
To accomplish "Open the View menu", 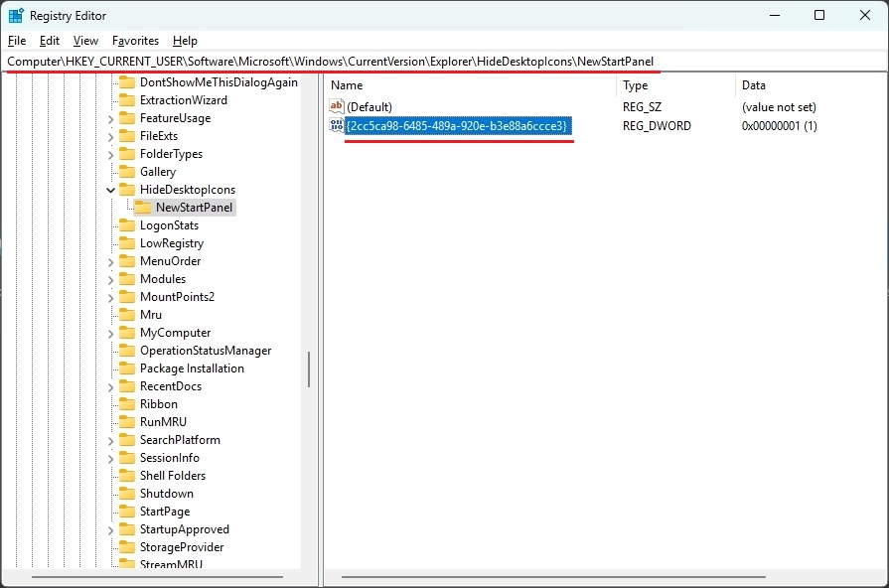I will pyautogui.click(x=85, y=41).
